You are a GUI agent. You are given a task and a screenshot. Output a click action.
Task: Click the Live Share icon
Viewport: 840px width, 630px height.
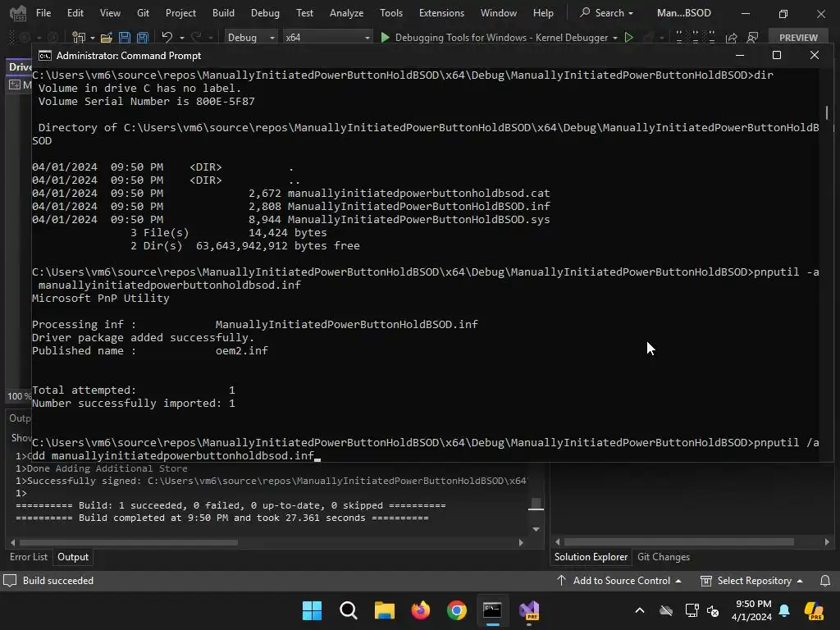coord(731,38)
